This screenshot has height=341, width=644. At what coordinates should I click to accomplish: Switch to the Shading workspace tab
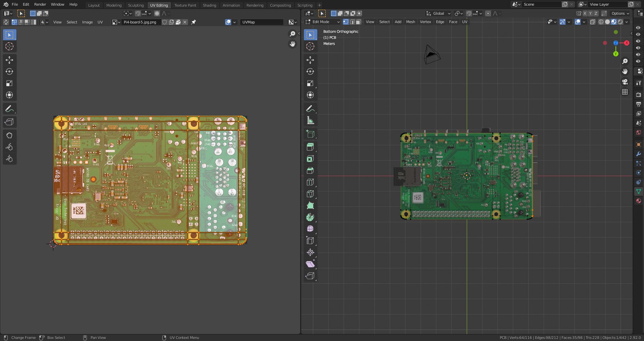(x=209, y=5)
